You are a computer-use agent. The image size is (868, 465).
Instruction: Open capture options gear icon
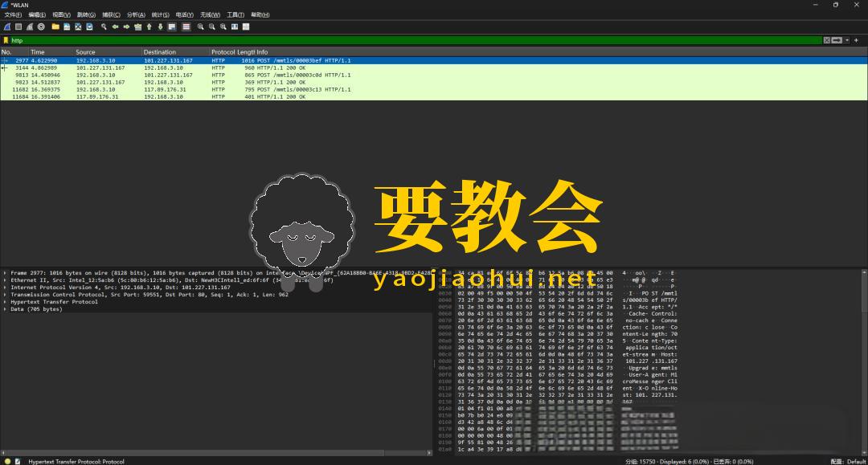click(41, 27)
